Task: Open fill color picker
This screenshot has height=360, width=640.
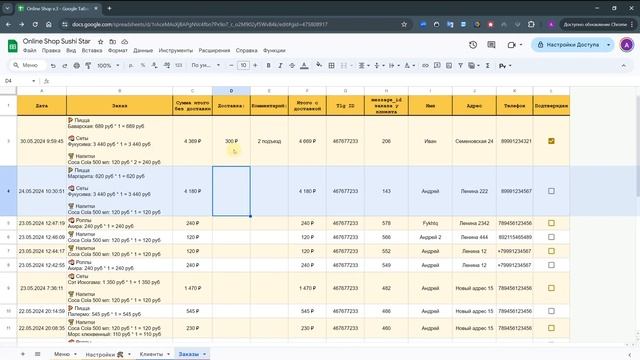Action: tap(319, 65)
